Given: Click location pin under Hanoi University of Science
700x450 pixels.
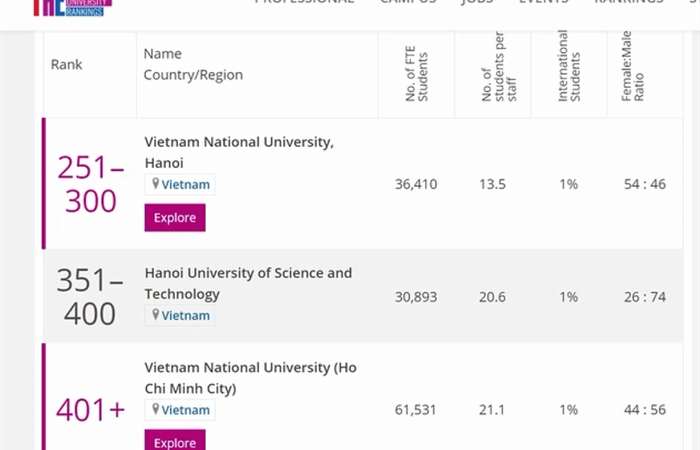Looking at the screenshot, I should coord(155,315).
